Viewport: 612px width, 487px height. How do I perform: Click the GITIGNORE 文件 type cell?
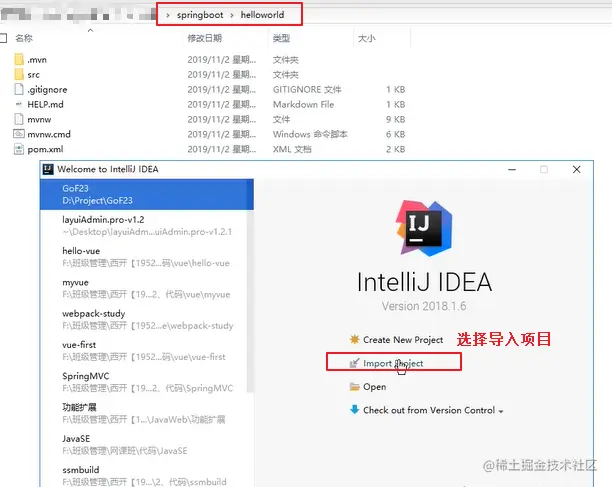307,89
